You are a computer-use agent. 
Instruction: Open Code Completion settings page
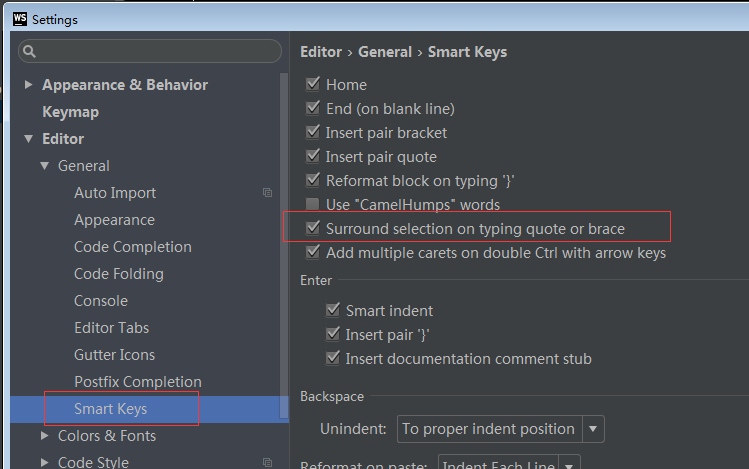coord(133,247)
